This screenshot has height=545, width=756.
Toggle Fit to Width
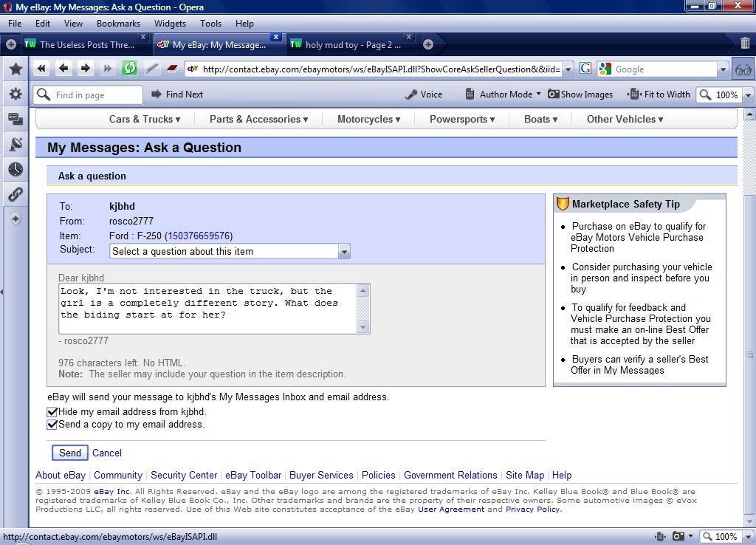[x=659, y=95]
